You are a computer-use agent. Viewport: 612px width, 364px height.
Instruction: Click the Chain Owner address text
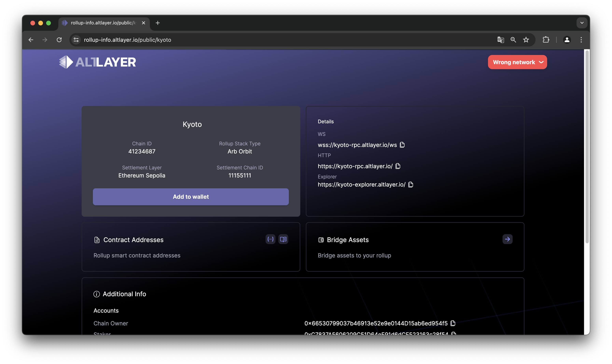[x=376, y=323]
